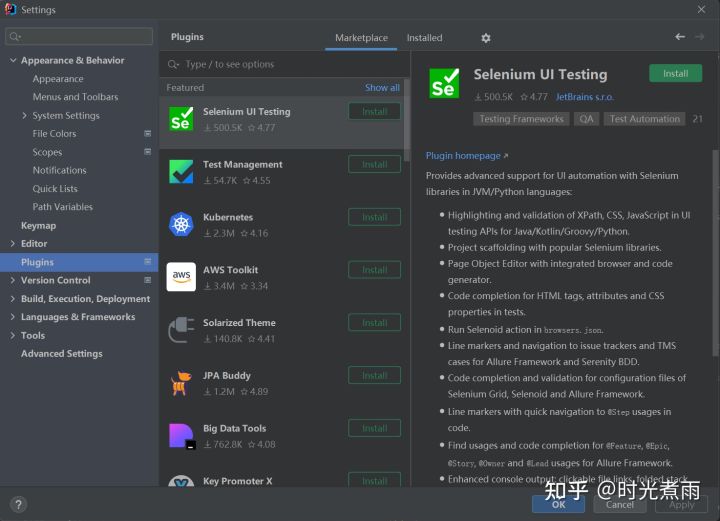Click the large Selenium logo in details
Image resolution: width=720 pixels, height=521 pixels.
coord(444,83)
